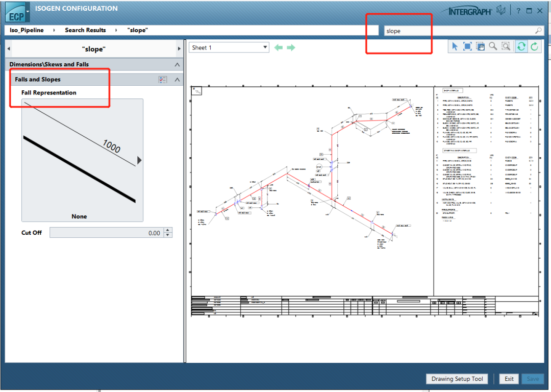This screenshot has height=392, width=551.
Task: Click the Save button
Action: click(533, 379)
